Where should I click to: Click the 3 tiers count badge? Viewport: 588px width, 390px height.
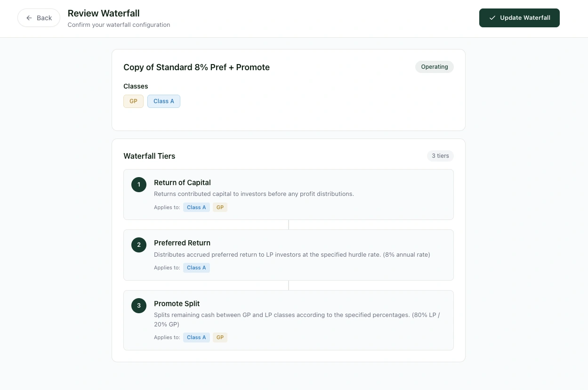[x=440, y=155]
